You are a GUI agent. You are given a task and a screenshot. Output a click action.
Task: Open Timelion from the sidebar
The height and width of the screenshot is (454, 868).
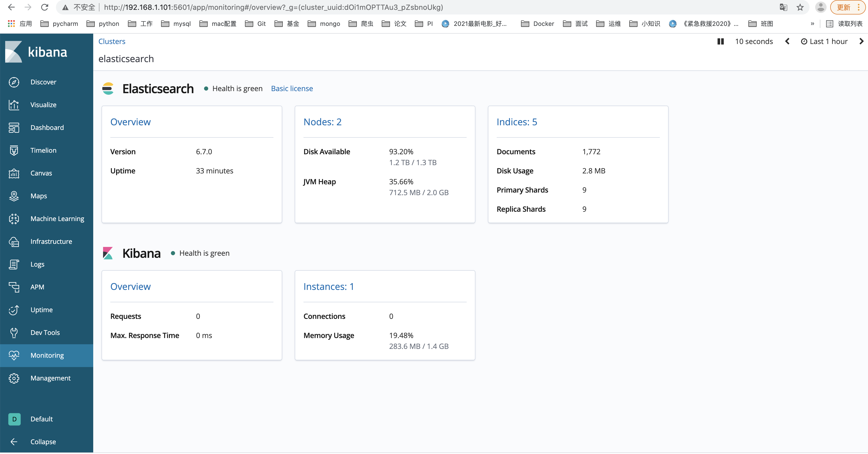[43, 150]
